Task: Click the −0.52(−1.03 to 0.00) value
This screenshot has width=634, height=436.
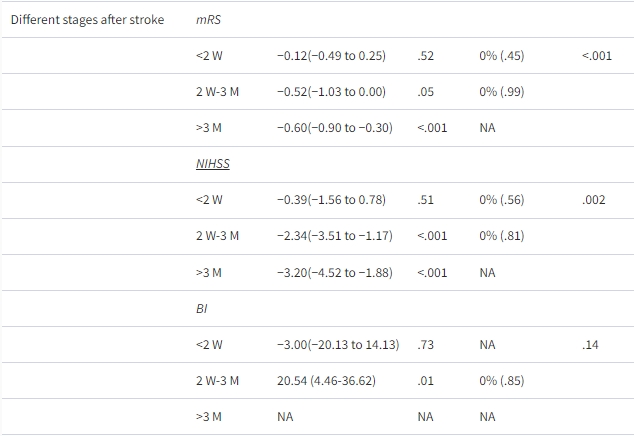Action: (x=331, y=92)
